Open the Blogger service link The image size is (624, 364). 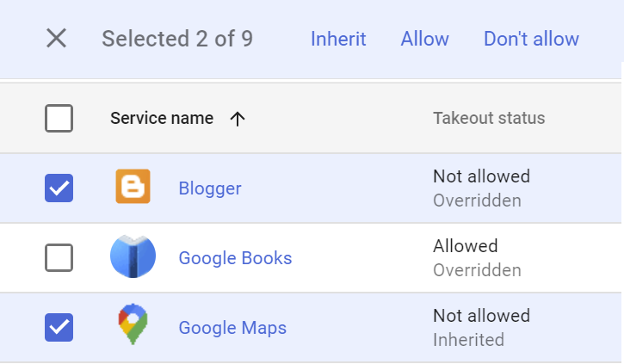point(210,188)
